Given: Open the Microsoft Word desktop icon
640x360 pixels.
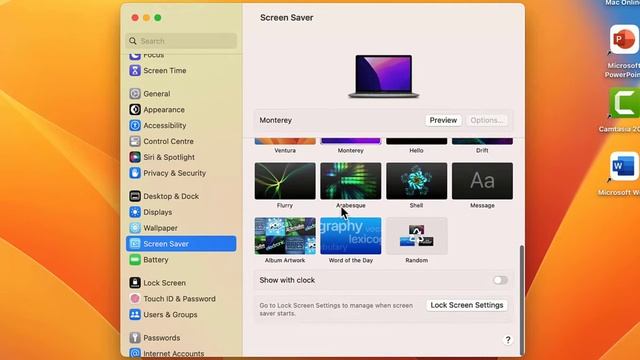Looking at the screenshot, I should click(x=624, y=167).
